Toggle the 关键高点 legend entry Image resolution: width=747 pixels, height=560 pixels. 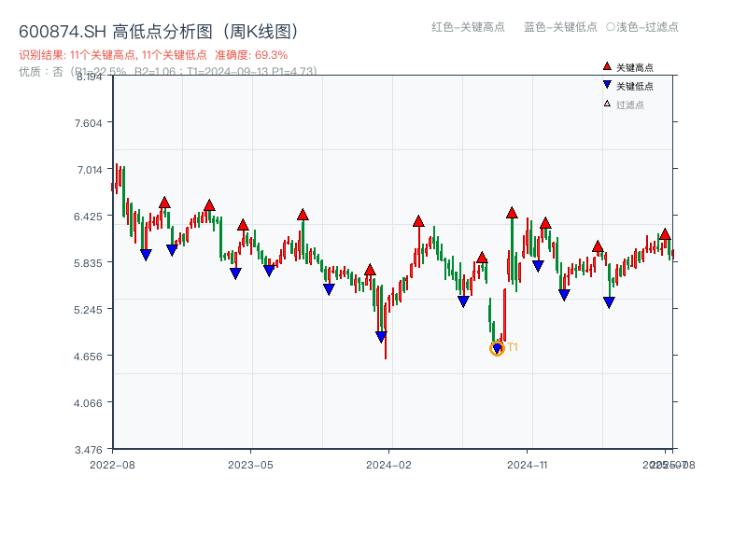click(627, 67)
